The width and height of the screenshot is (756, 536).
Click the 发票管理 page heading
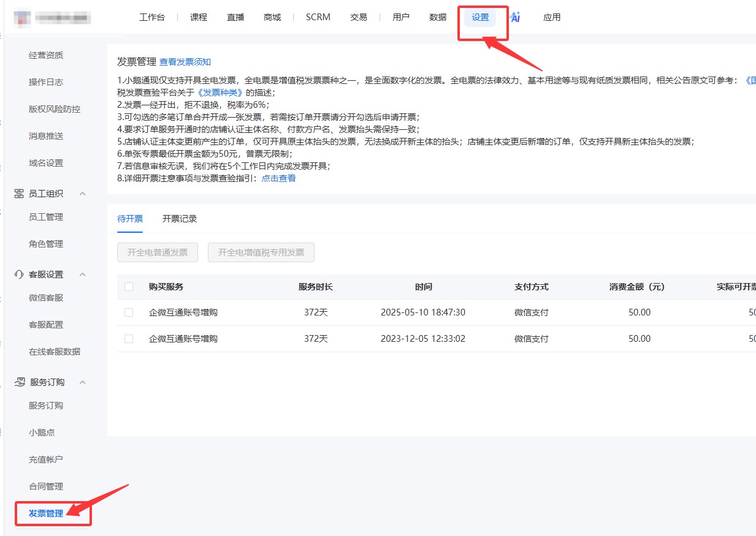[137, 62]
